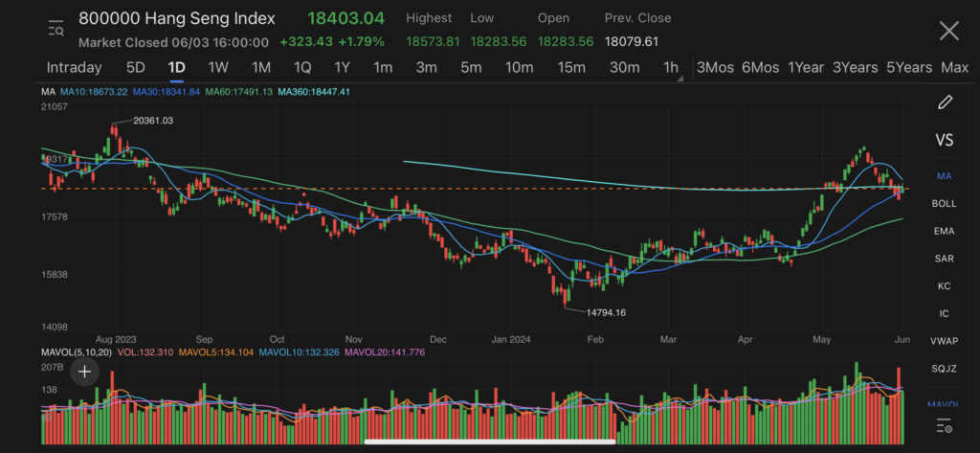Toggle the SAR indicator

[944, 259]
